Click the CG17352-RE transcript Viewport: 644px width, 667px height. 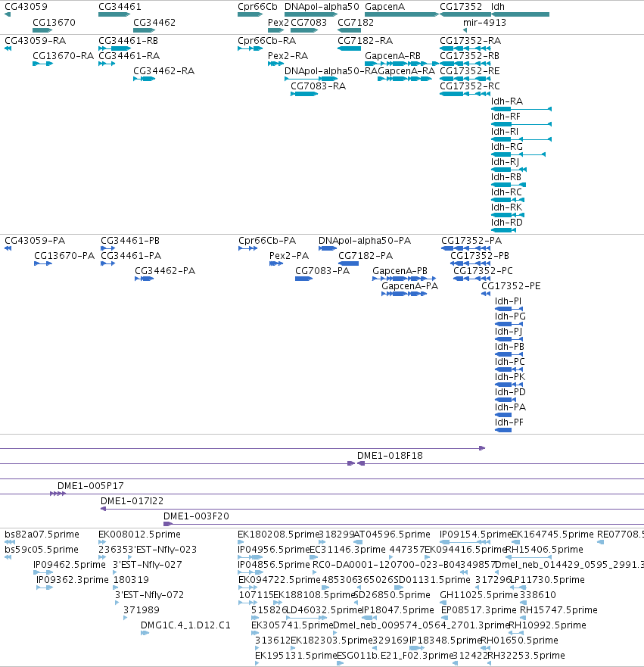(x=465, y=79)
